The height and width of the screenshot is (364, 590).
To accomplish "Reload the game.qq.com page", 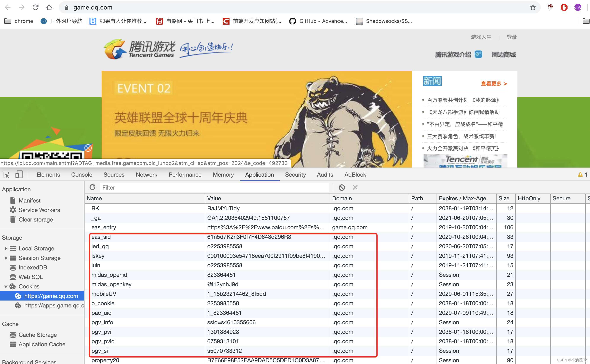I will [x=35, y=8].
